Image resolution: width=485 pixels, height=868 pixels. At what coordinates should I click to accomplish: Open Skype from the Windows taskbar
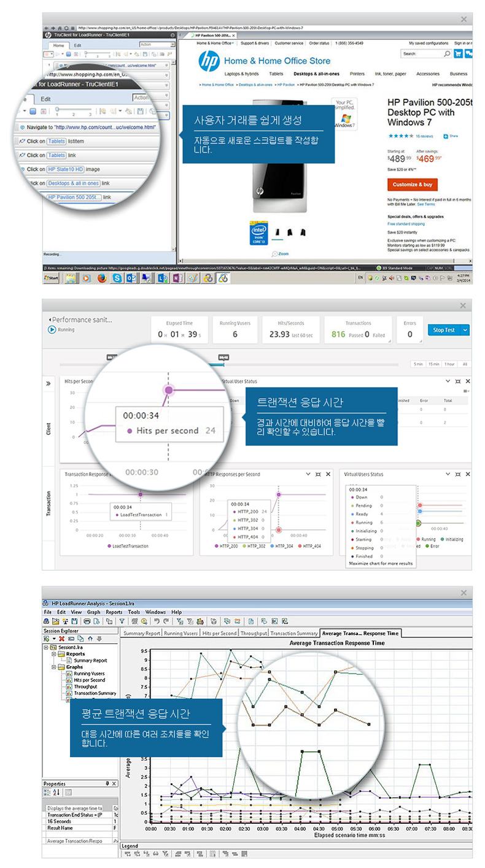pyautogui.click(x=117, y=278)
